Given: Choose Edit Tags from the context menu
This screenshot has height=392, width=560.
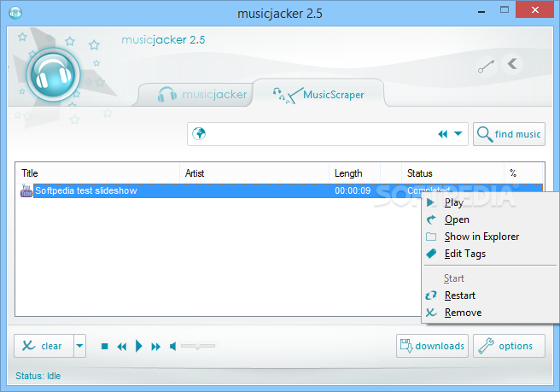Looking at the screenshot, I should coord(490,254).
